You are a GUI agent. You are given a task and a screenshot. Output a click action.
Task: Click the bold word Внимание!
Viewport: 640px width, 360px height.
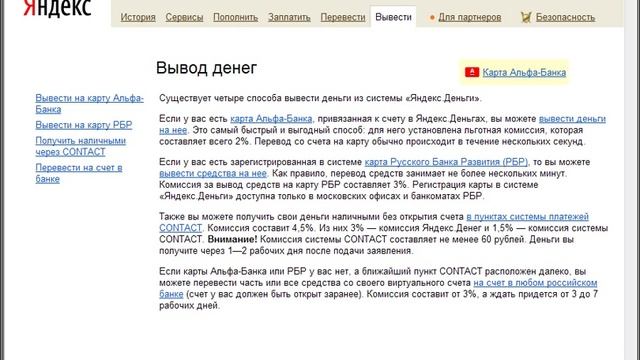(x=232, y=239)
